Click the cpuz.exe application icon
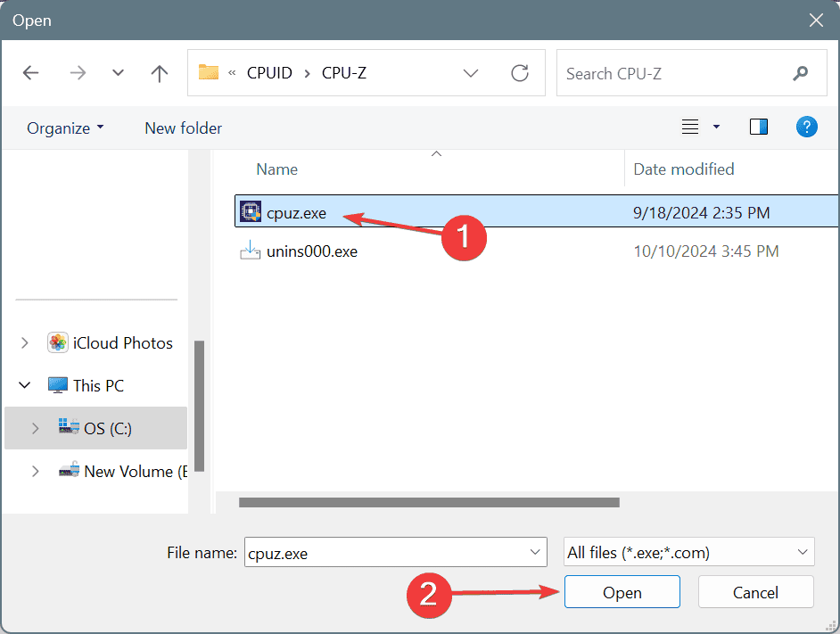 click(x=251, y=211)
